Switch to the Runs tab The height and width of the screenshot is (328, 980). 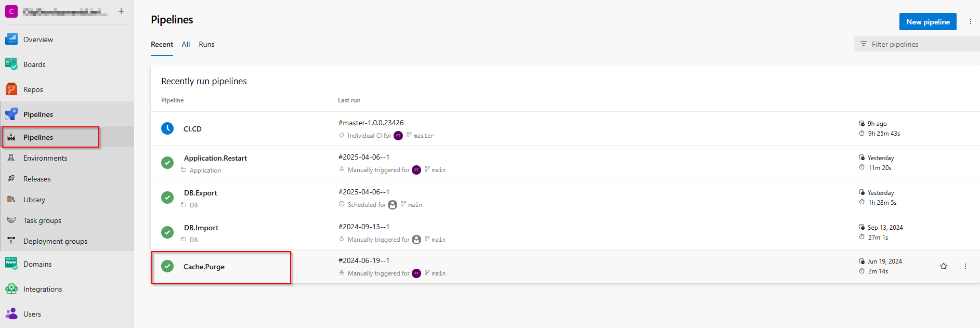[206, 44]
